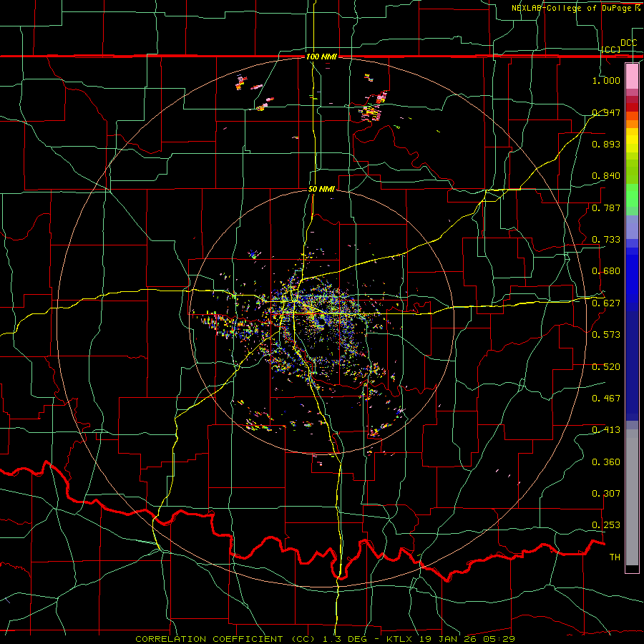Click the 0.893 scale value

[606, 144]
